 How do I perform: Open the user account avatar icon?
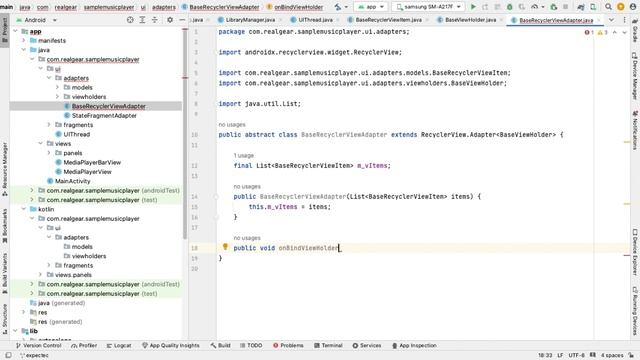[x=633, y=7]
